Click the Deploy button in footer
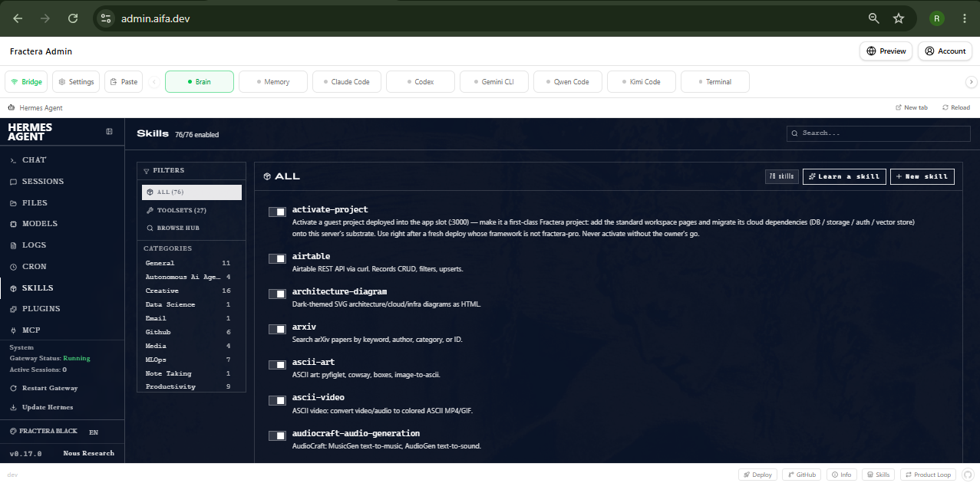This screenshot has width=980, height=483. [x=757, y=475]
